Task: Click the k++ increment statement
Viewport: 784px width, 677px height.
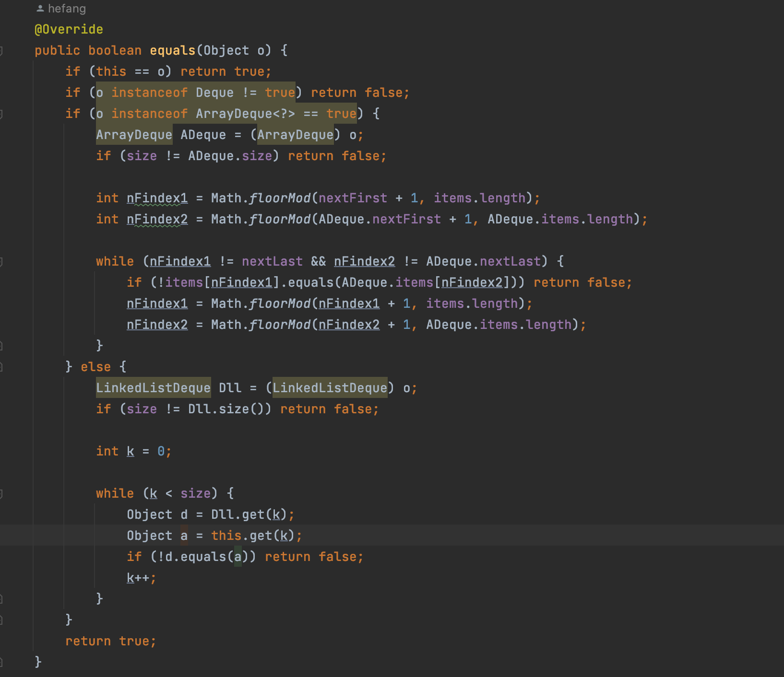Action: [x=141, y=578]
